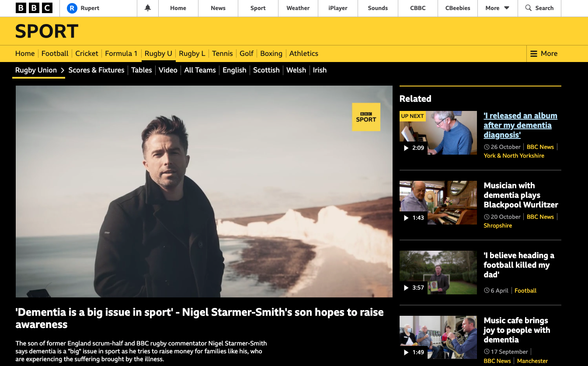Click BBC News tag beside Manchester
This screenshot has height=366, width=588.
[x=497, y=361]
